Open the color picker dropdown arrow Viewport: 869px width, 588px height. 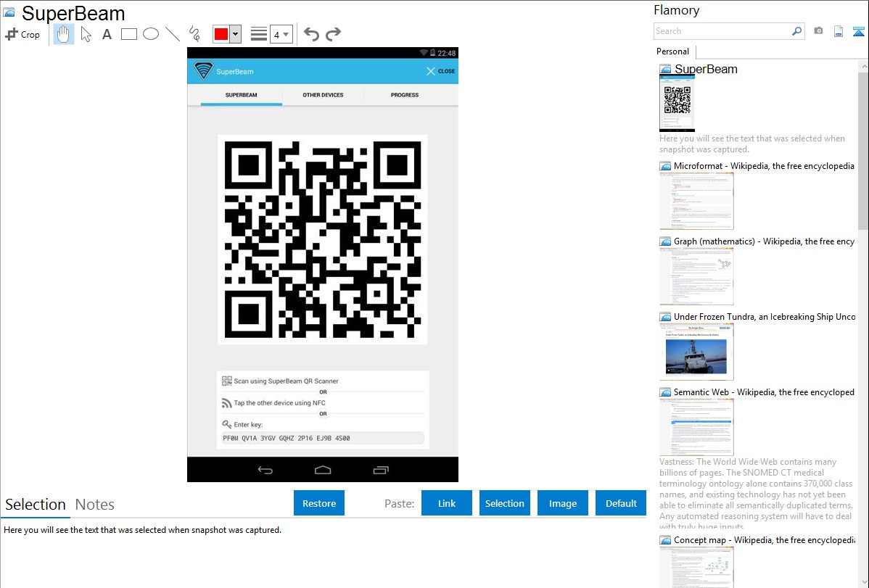tap(235, 34)
